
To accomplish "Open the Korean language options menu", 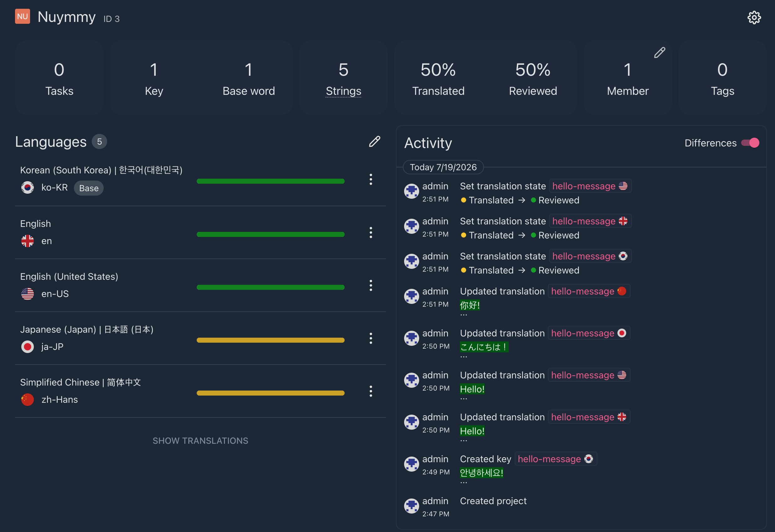I will tap(371, 179).
